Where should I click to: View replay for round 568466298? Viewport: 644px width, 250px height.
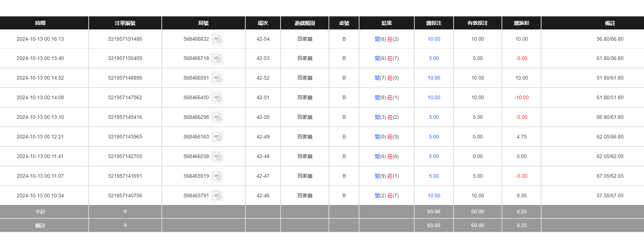[217, 117]
